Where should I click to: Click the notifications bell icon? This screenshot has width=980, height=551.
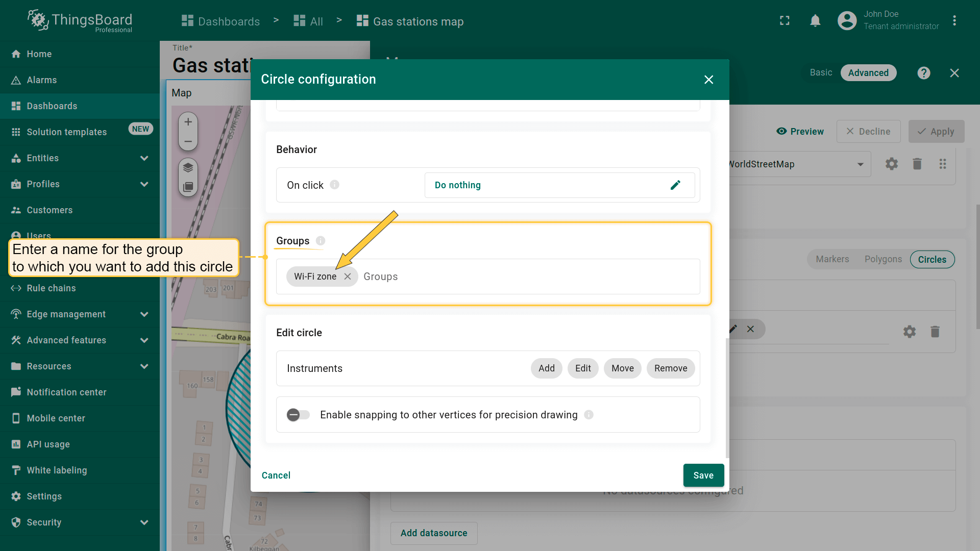[x=815, y=21]
